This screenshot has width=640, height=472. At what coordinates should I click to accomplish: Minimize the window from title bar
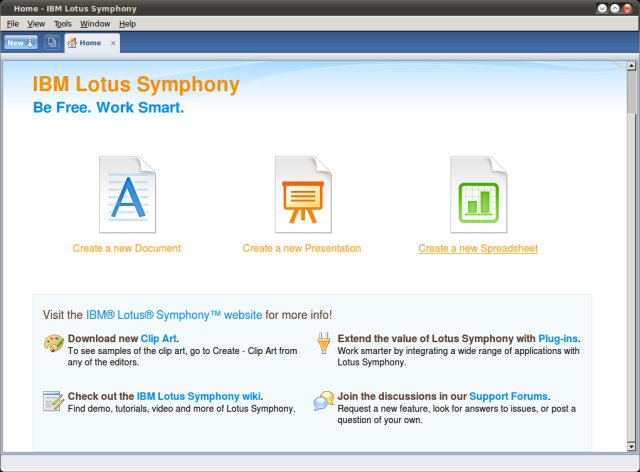602,8
